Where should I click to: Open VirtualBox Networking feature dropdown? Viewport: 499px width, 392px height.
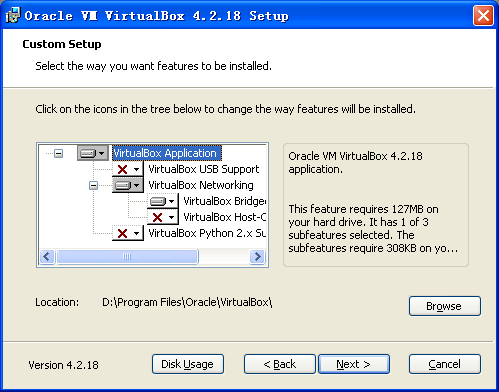click(128, 185)
